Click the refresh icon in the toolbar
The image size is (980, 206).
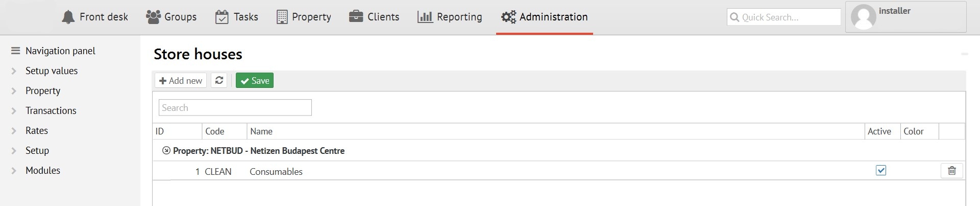[x=219, y=80]
